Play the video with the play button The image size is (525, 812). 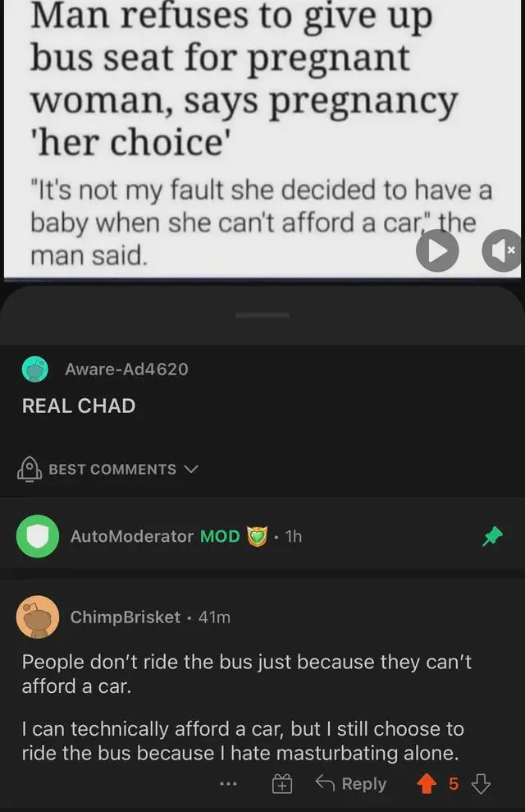coord(437,250)
